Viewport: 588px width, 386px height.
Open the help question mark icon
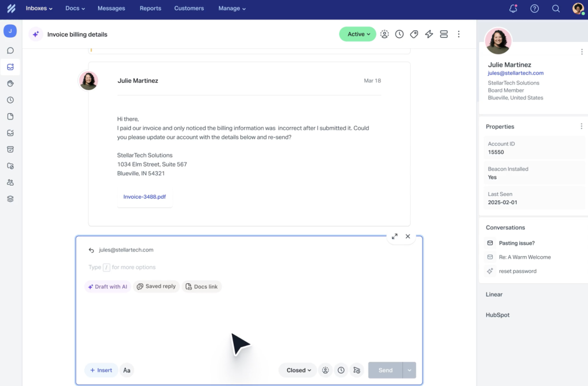(535, 9)
